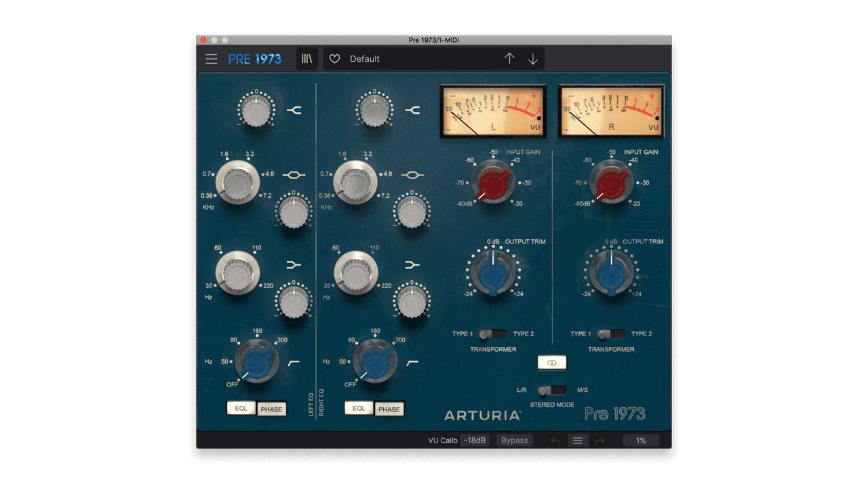Click the left channel EQL button

click(x=241, y=408)
